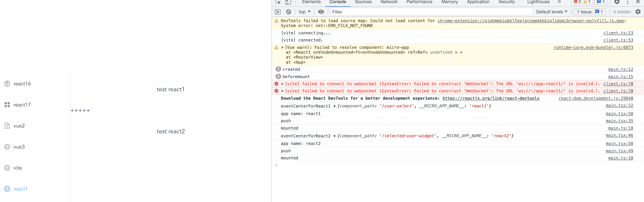Open main.tsx:32 source link
This screenshot has width=644, height=202.
619,106
